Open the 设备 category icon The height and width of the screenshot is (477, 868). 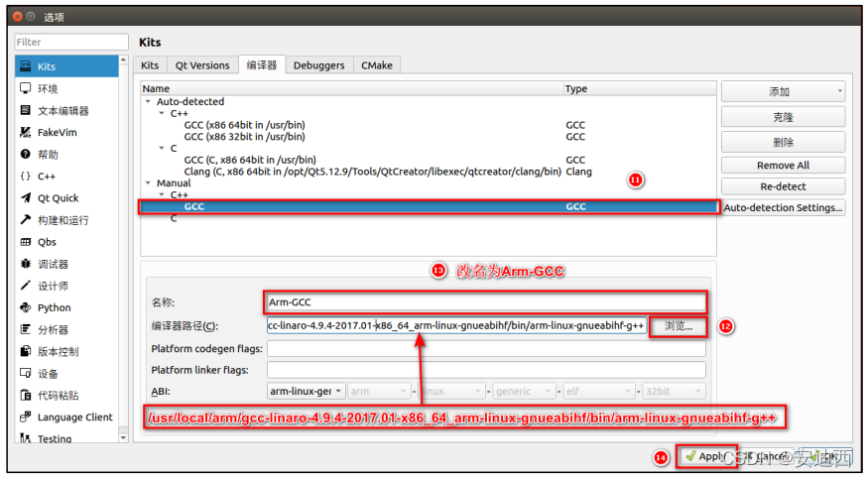[26, 373]
